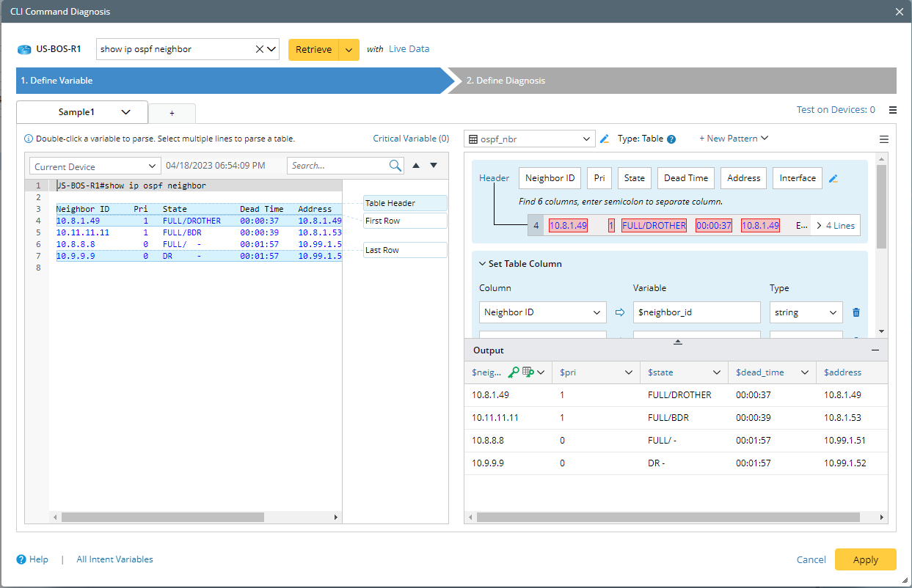912x588 pixels.
Task: Click the pencil icon next to ospf_nbr dropdown
Action: point(605,139)
